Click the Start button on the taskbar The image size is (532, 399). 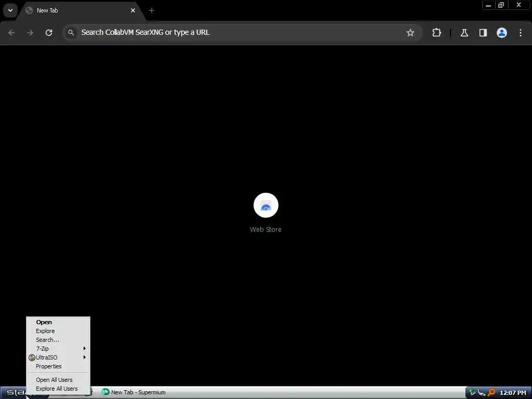(14, 393)
